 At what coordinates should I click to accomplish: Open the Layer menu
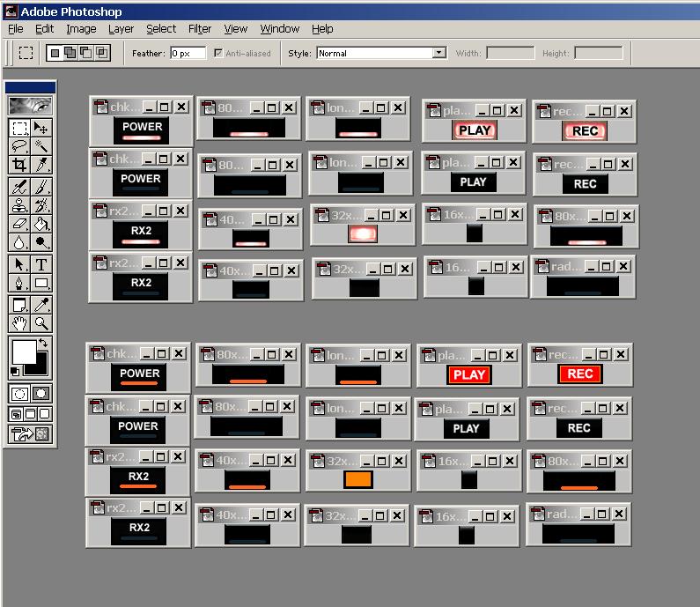point(121,28)
